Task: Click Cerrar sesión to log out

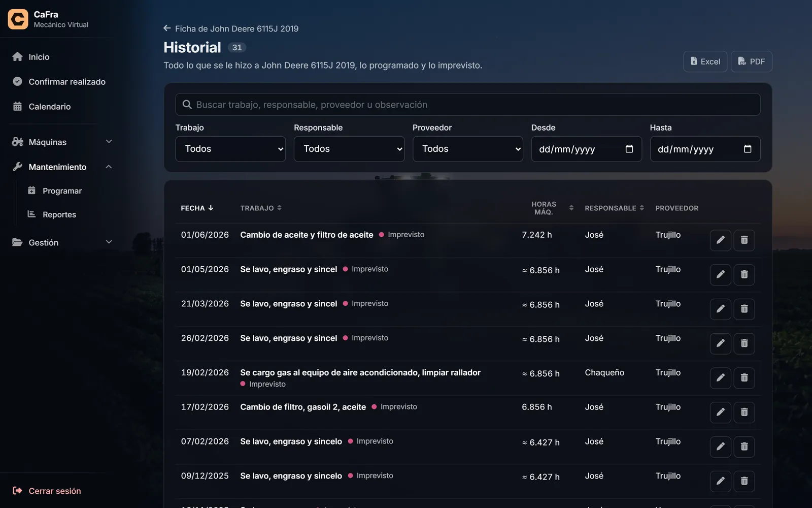Action: [47, 491]
